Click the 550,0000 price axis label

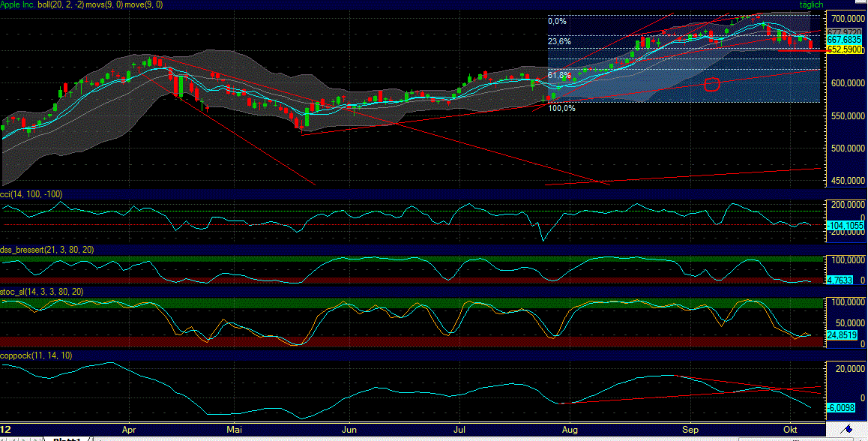pyautogui.click(x=848, y=115)
